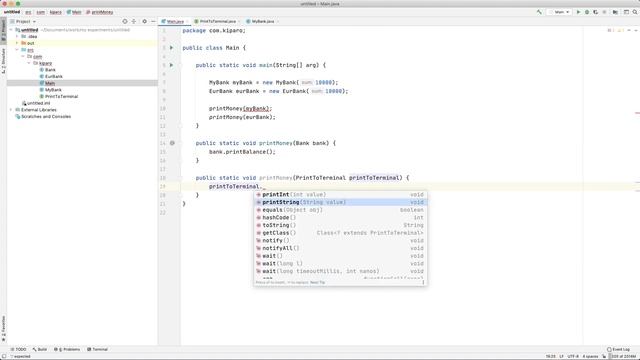Choose printString(String value) completion
Screen dimensions: 640x360
click(340, 202)
